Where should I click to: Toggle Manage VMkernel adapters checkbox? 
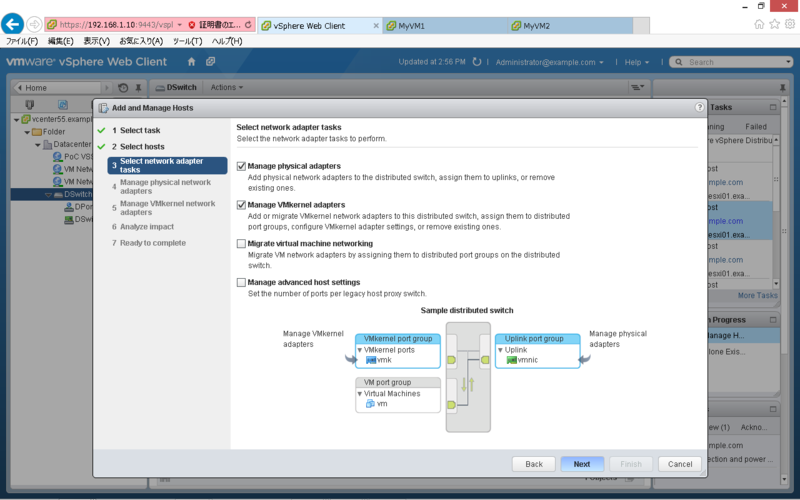pos(241,205)
